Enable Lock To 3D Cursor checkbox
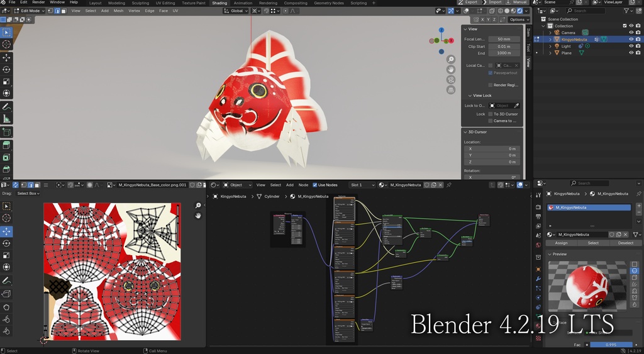The width and height of the screenshot is (644, 354). click(x=491, y=114)
